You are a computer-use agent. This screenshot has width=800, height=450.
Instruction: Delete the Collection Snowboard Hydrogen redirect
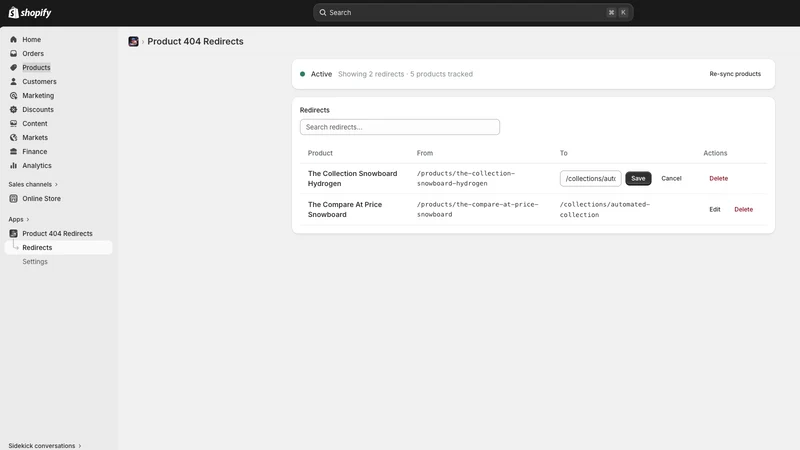(x=718, y=178)
